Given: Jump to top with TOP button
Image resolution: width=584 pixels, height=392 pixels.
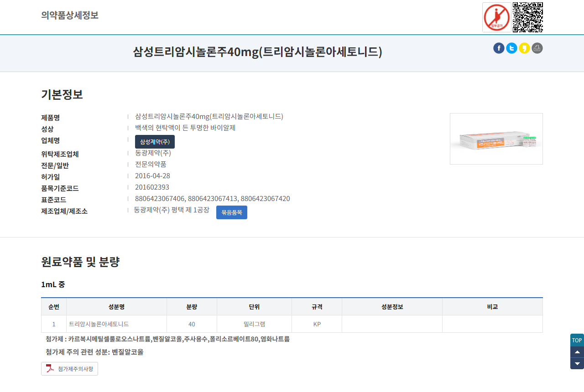Looking at the screenshot, I should coord(577,340).
